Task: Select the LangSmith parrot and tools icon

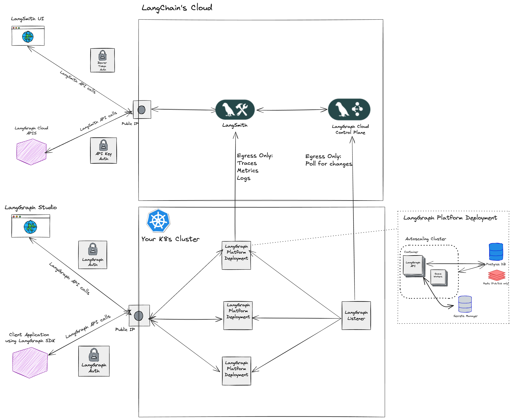Action: tap(235, 110)
